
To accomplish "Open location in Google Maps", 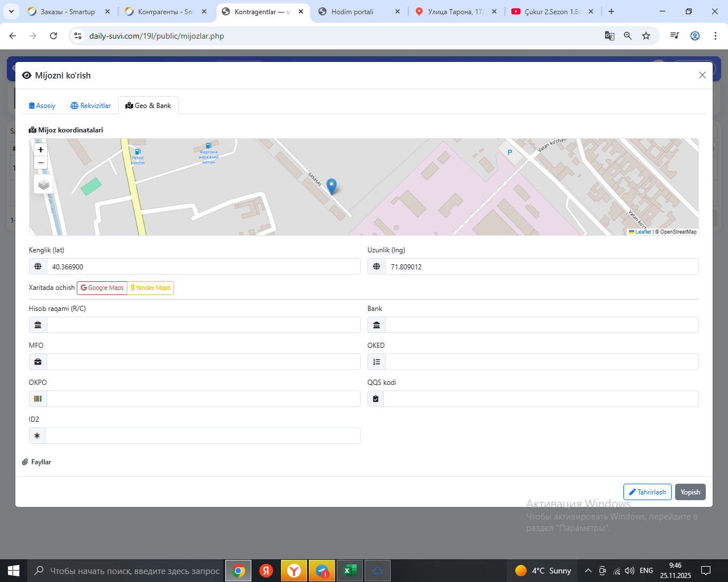I will [102, 288].
